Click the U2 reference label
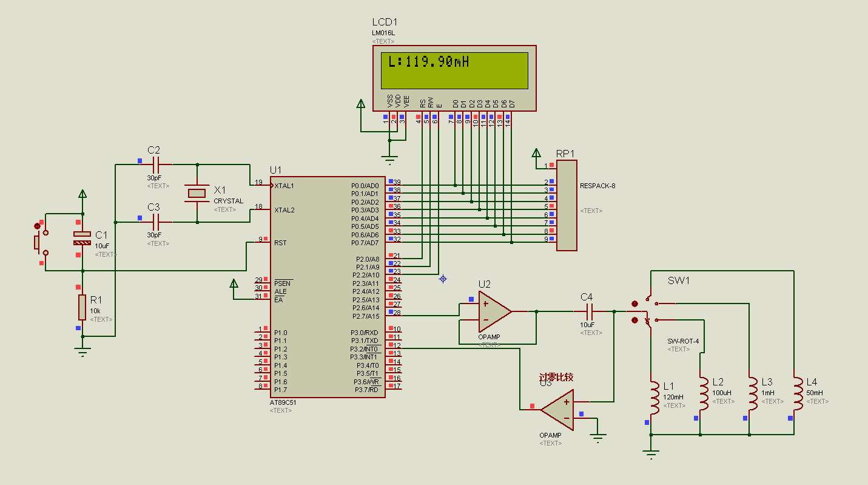868x485 pixels. [x=485, y=284]
